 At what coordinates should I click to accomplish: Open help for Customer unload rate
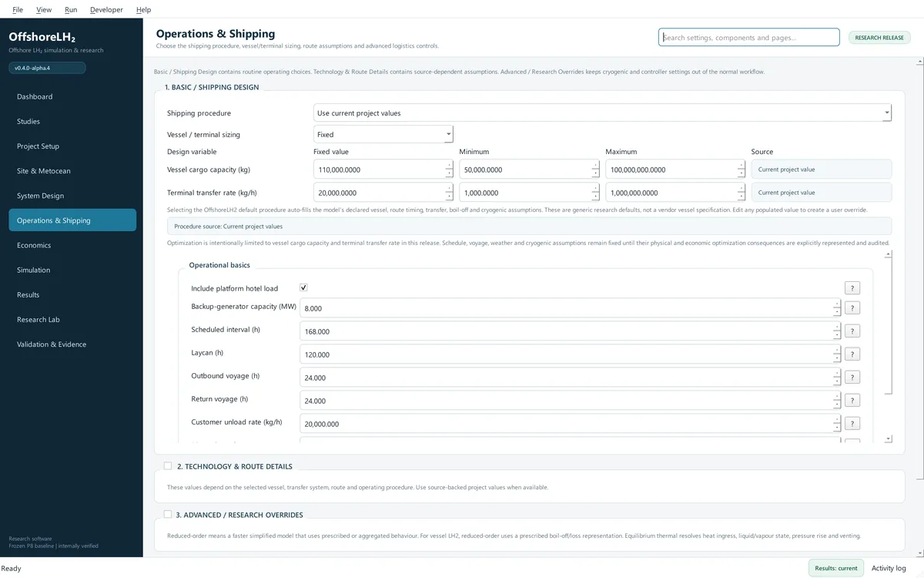[852, 424]
